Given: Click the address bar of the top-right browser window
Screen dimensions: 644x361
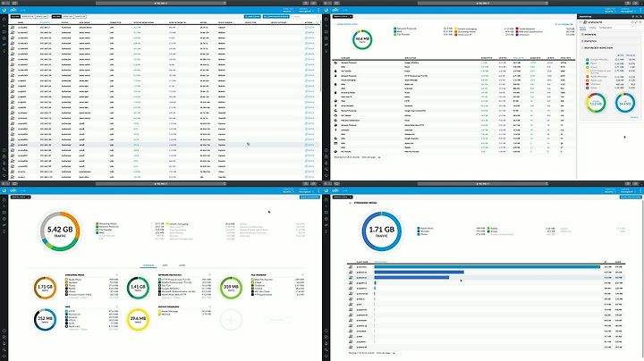Looking at the screenshot, I should (483, 3).
